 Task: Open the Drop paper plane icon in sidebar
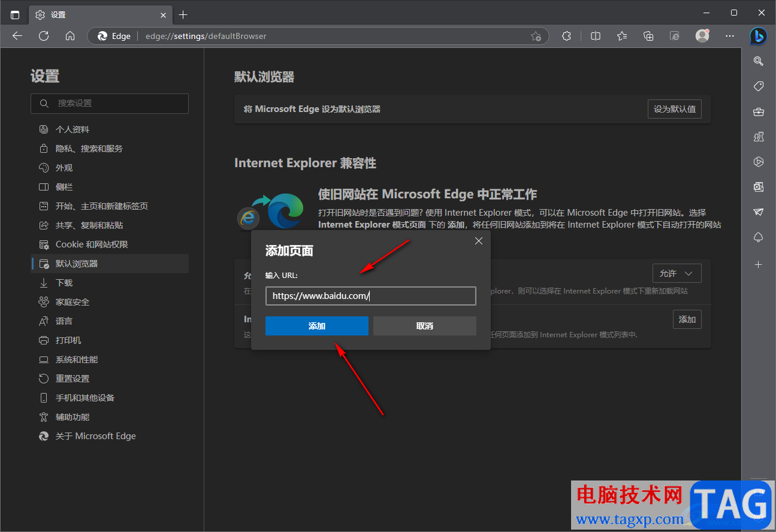(x=758, y=212)
